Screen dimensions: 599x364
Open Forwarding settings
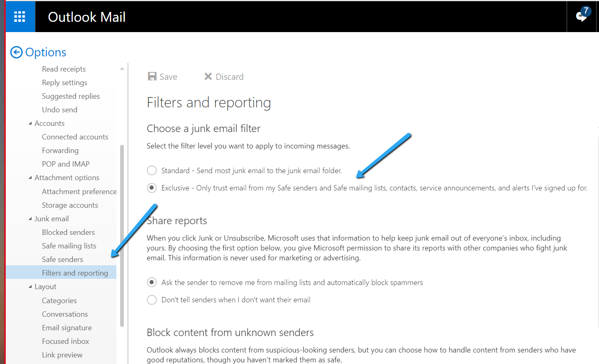click(60, 151)
